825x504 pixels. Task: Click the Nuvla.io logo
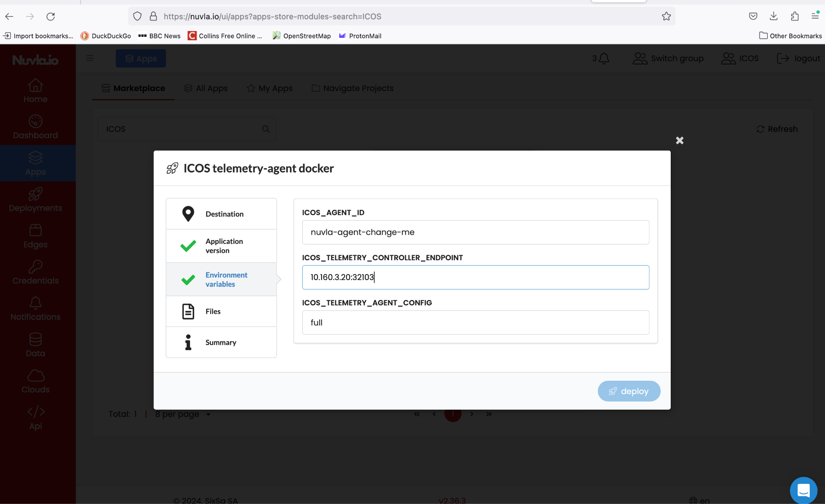point(35,60)
